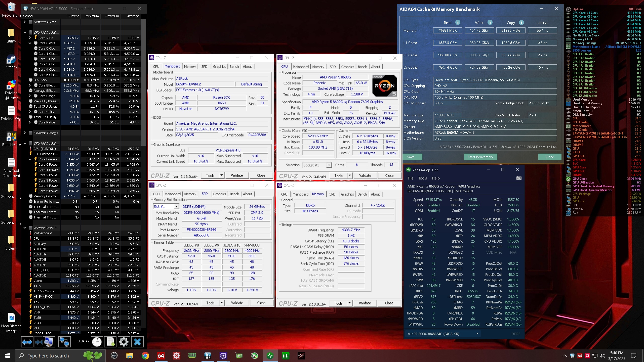Click Validate in CPU-Z CPU window

tap(365, 175)
